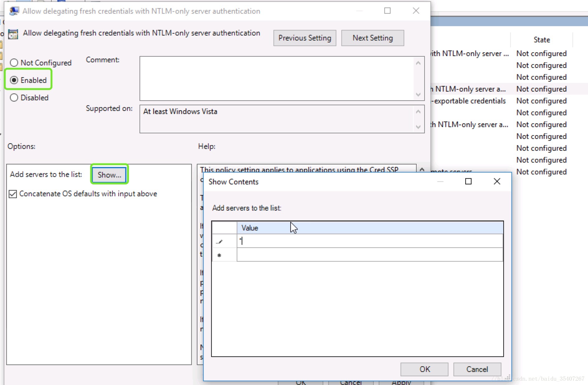Confirm Show Contents with OK
Image resolution: width=588 pixels, height=385 pixels.
pyautogui.click(x=424, y=369)
